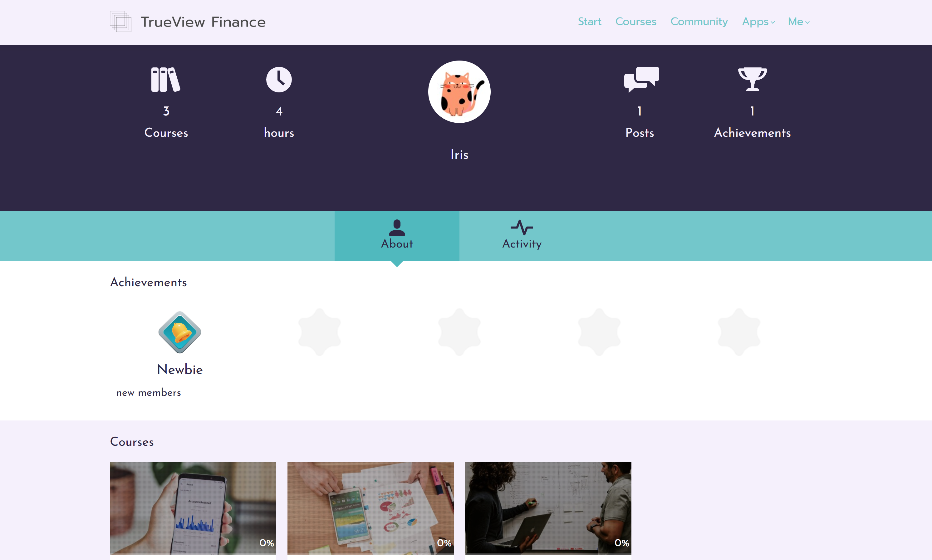Open the whiteboard meeting course thumbnail
The image size is (932, 560).
tap(548, 508)
